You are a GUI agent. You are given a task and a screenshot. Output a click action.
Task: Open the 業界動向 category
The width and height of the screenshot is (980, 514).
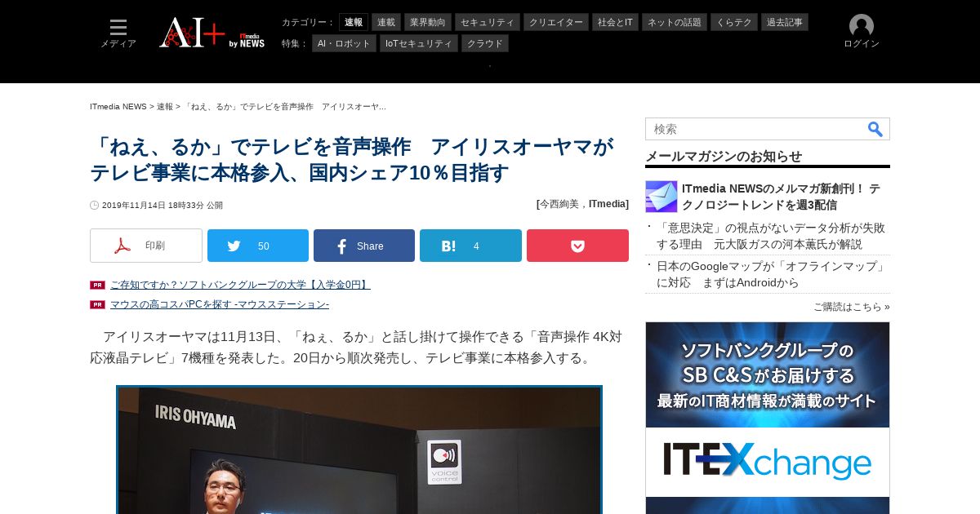click(x=428, y=22)
